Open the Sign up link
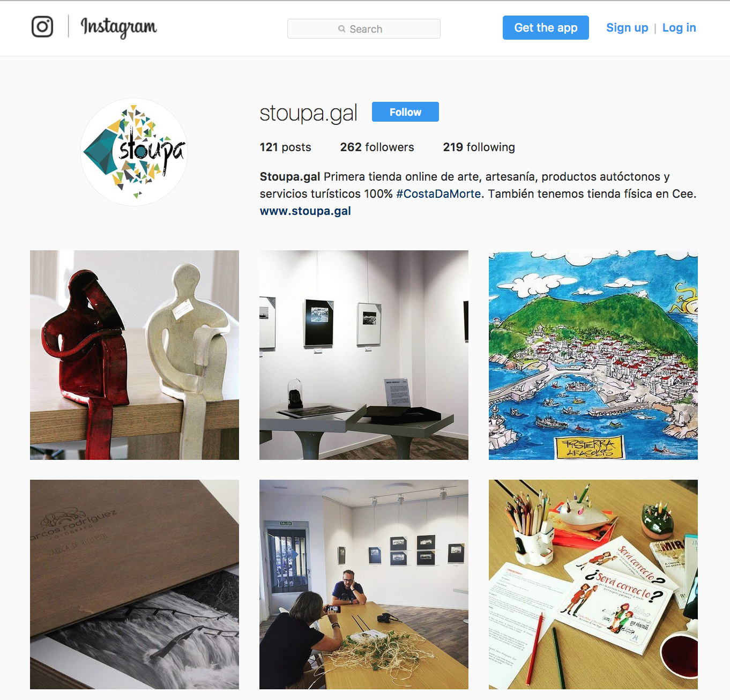Image resolution: width=730 pixels, height=700 pixels. pyautogui.click(x=627, y=28)
